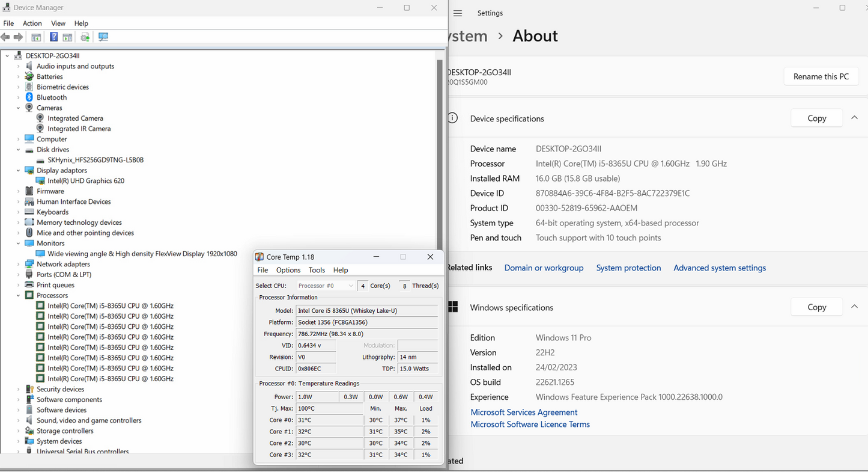Click the Sound, video and game controllers icon
The width and height of the screenshot is (868, 472).
pos(29,420)
